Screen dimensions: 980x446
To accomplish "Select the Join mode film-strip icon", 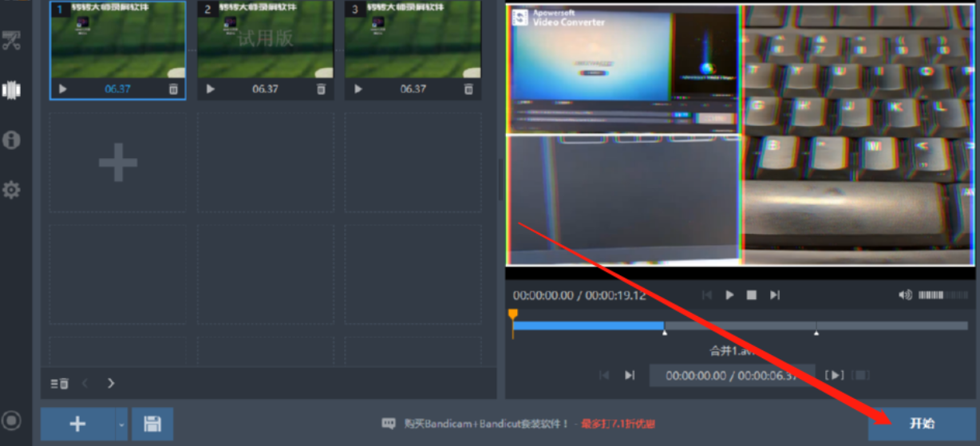I will pyautogui.click(x=11, y=90).
